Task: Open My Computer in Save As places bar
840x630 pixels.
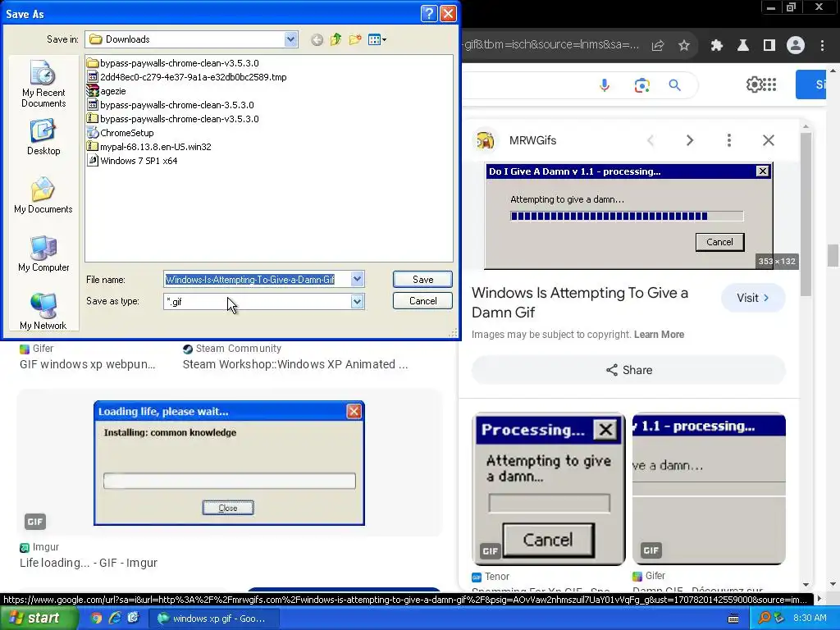Action: [43, 254]
